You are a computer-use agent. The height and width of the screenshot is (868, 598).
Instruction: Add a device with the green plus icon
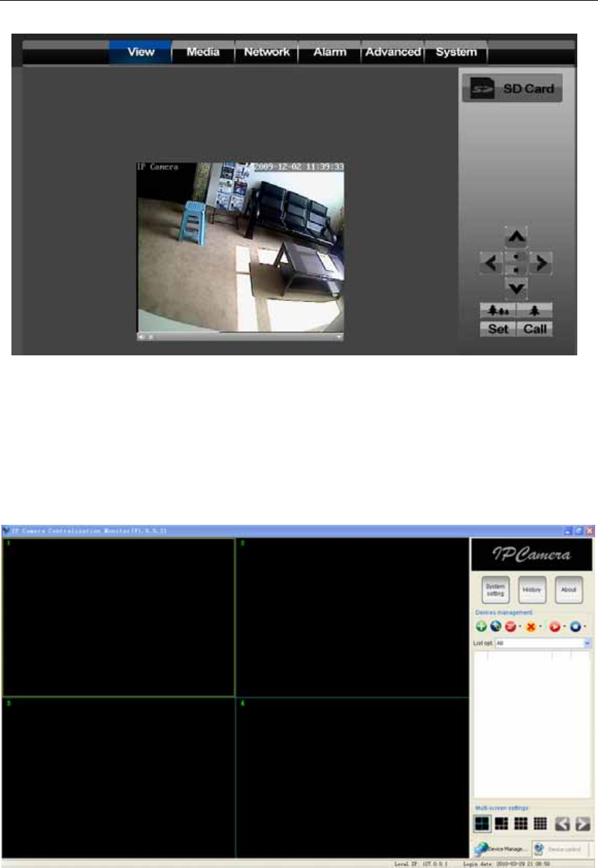click(482, 626)
